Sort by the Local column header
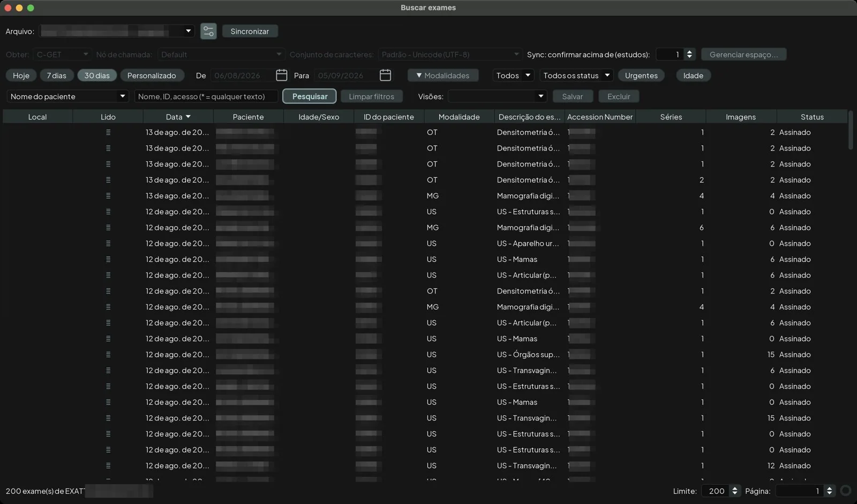The height and width of the screenshot is (504, 857). coord(37,117)
